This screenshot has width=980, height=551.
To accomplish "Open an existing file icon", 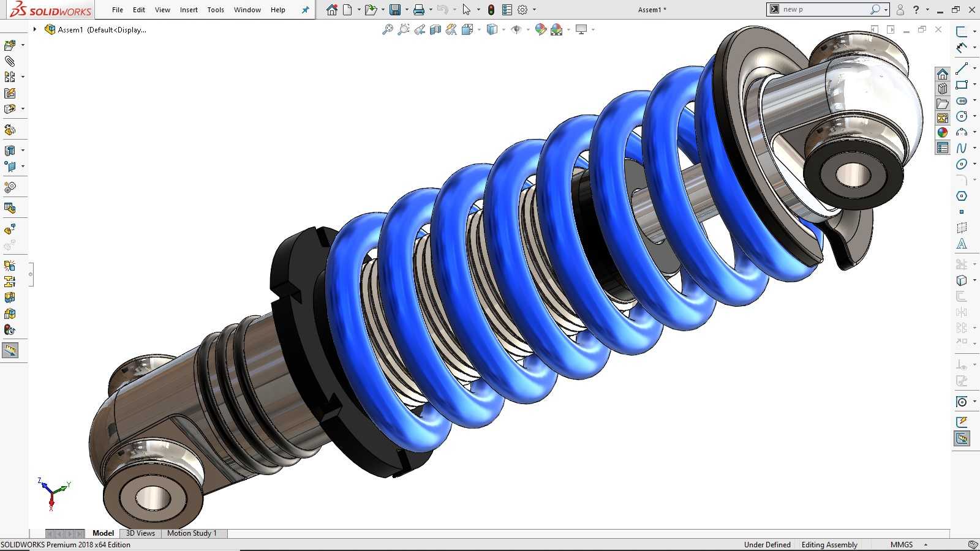I will point(370,10).
